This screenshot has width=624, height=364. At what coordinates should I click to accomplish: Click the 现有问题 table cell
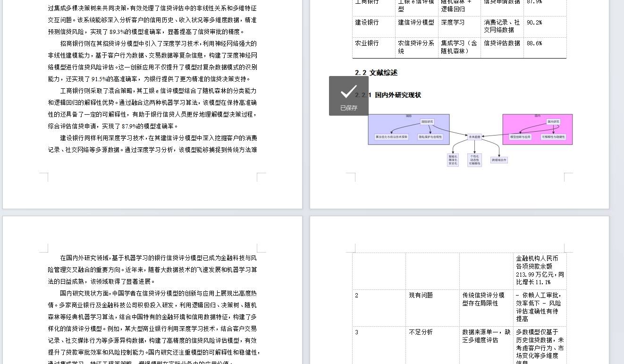432,308
